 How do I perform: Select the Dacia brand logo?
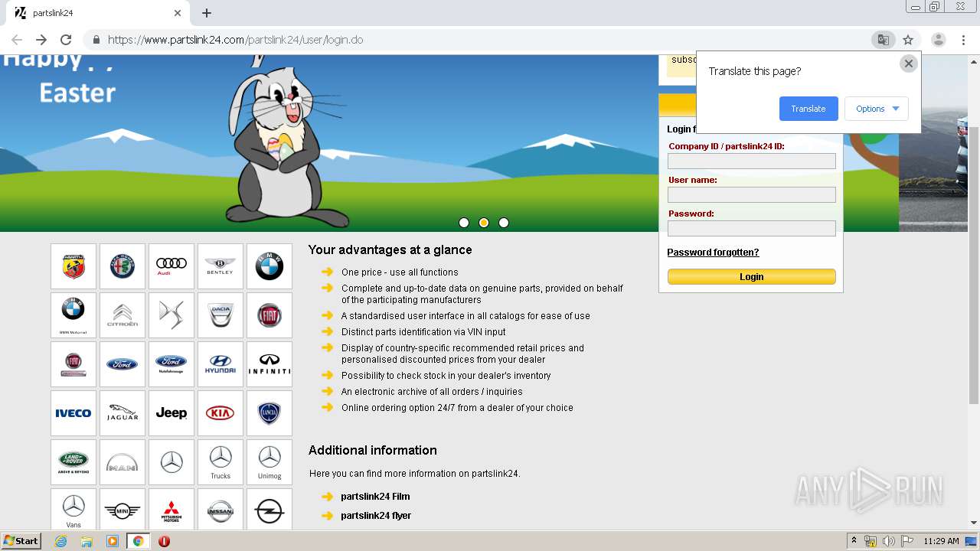click(220, 315)
